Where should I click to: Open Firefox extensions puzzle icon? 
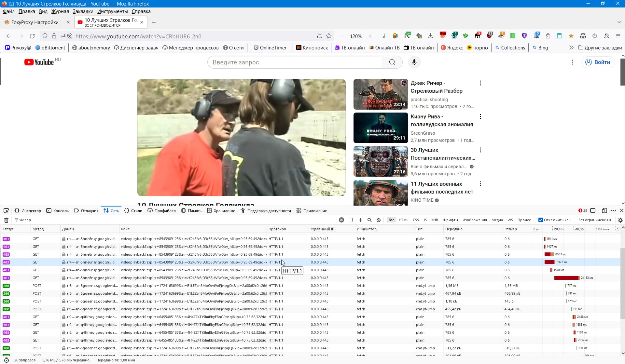[548, 36]
